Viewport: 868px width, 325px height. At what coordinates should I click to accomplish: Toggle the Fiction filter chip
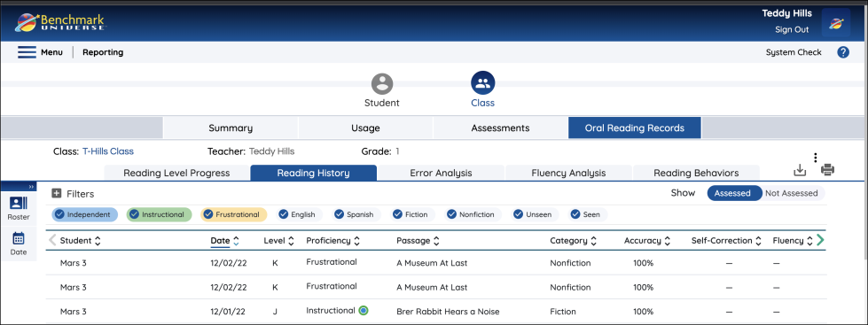(412, 214)
